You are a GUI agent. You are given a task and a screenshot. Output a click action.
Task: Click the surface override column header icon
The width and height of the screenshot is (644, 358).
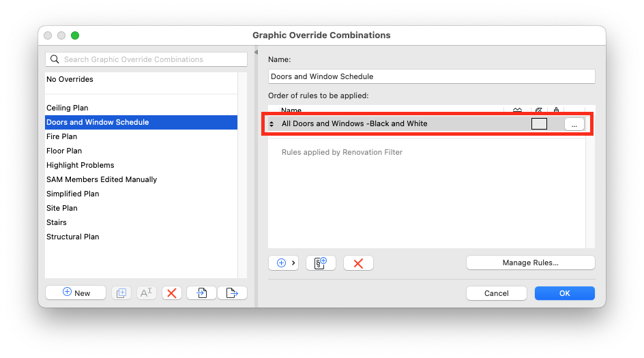(x=556, y=110)
